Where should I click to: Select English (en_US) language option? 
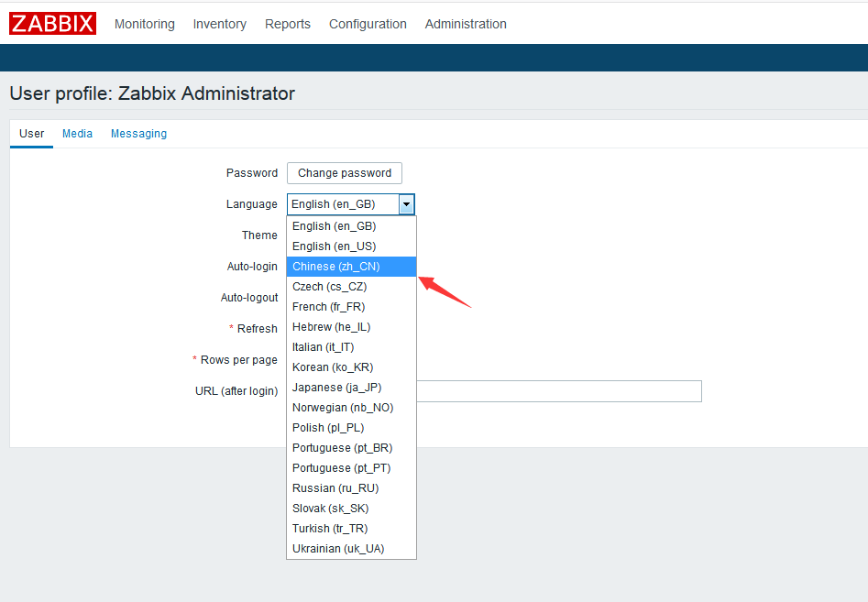(334, 246)
